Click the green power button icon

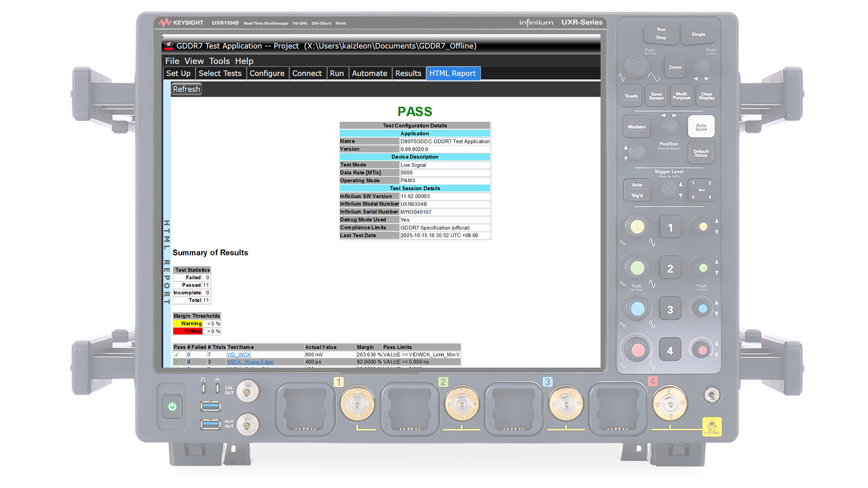172,406
